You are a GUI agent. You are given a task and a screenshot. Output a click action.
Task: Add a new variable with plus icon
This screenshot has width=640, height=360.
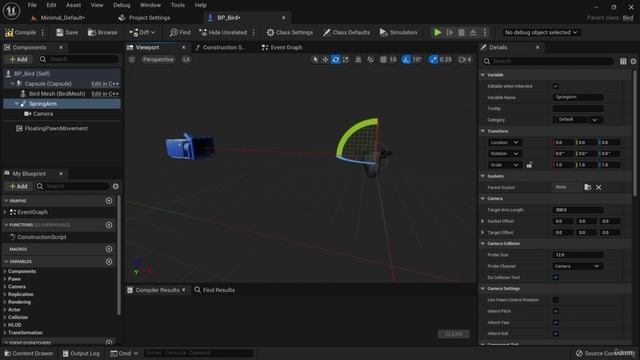pos(109,262)
